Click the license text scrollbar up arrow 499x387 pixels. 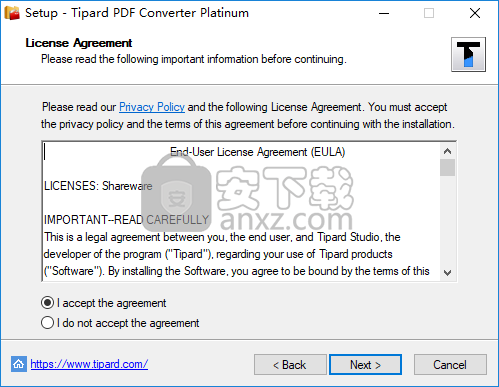click(x=447, y=151)
